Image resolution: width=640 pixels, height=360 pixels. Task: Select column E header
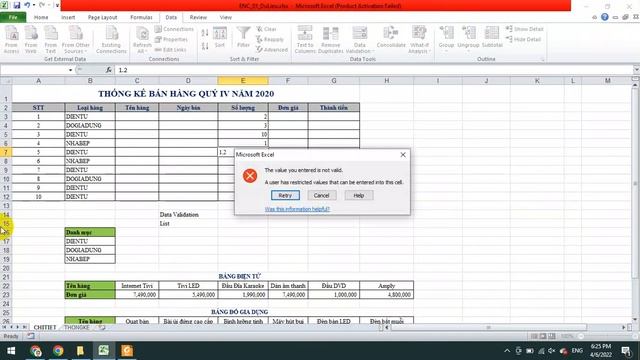(243, 81)
